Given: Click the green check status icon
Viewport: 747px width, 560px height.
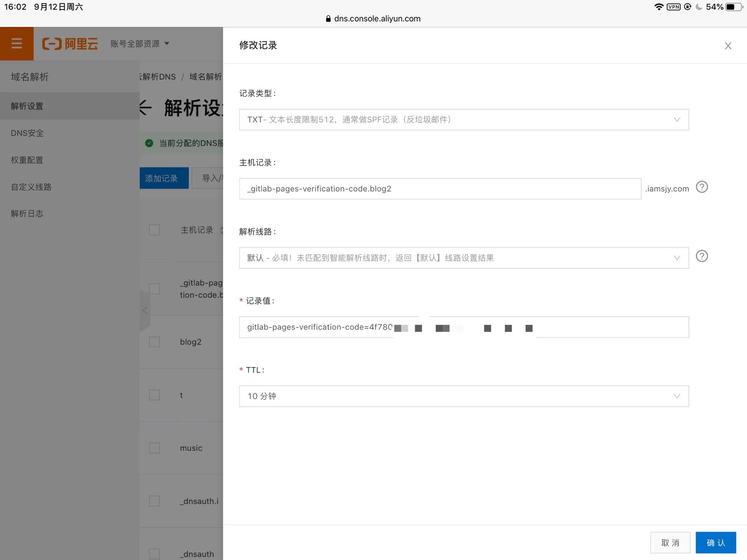Looking at the screenshot, I should (x=149, y=143).
